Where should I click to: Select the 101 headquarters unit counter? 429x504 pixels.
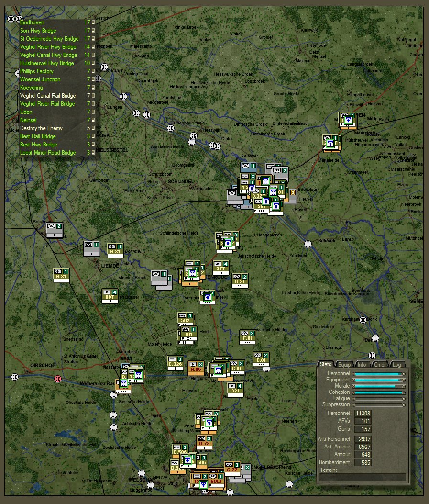point(189,333)
